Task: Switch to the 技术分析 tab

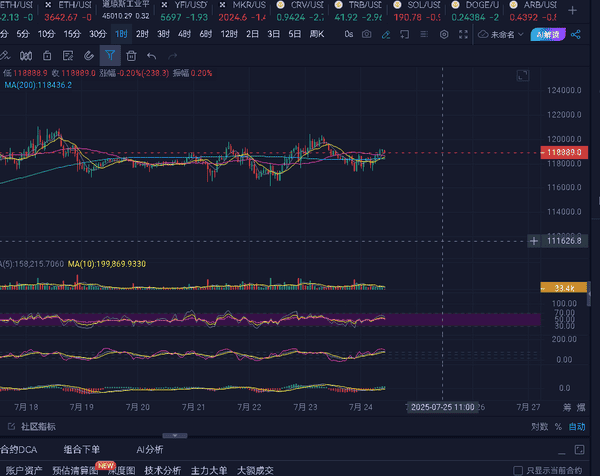Action: (x=162, y=469)
